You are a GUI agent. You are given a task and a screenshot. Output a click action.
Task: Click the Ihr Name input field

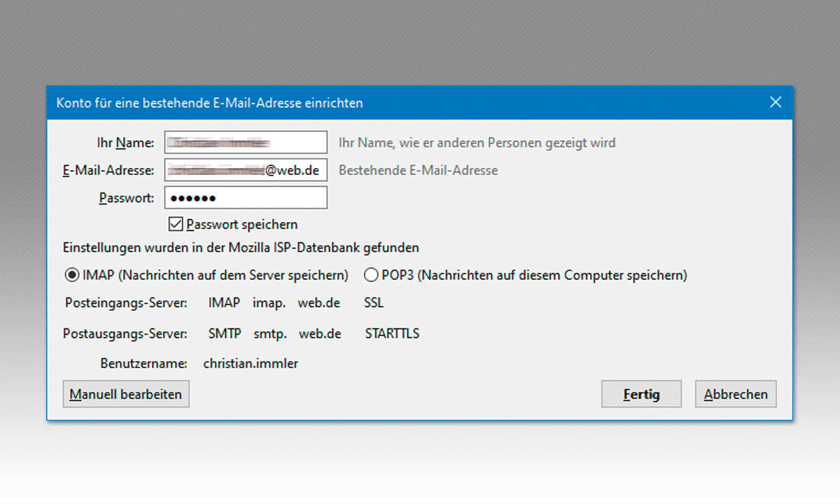[x=246, y=142]
